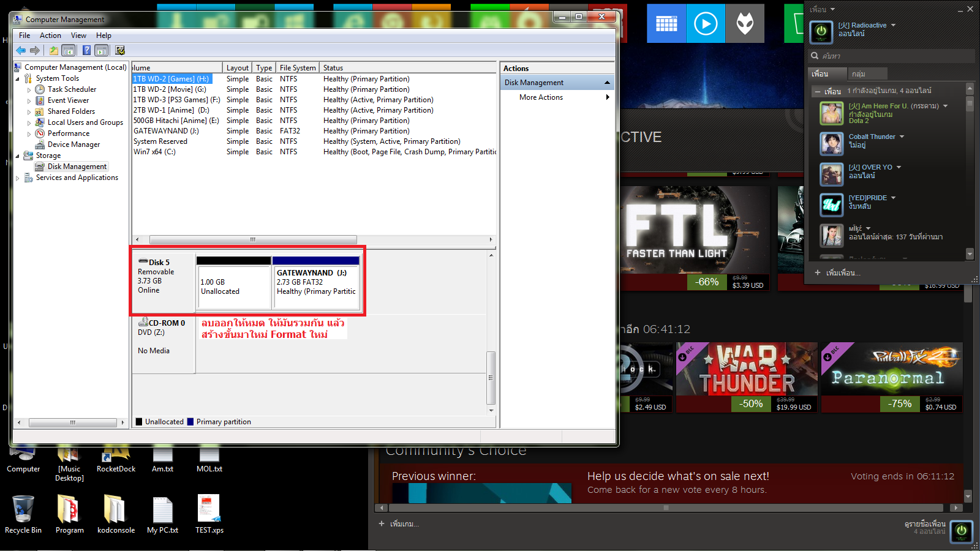The image size is (980, 551).
Task: Select the GATEWAYNAND (J:) partition block
Action: pos(316,283)
